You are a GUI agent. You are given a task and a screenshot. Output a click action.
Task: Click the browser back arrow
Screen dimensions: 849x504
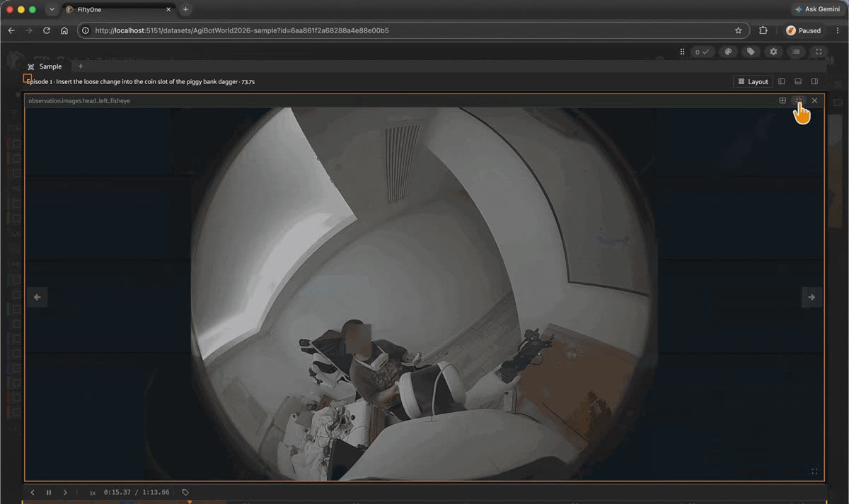[x=11, y=30]
